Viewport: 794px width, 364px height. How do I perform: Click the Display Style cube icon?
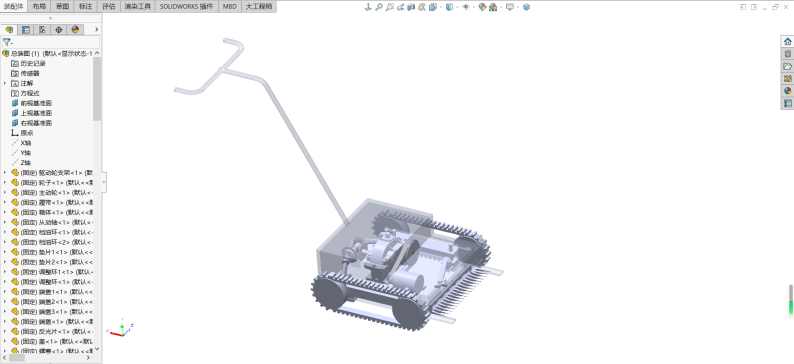coord(449,7)
